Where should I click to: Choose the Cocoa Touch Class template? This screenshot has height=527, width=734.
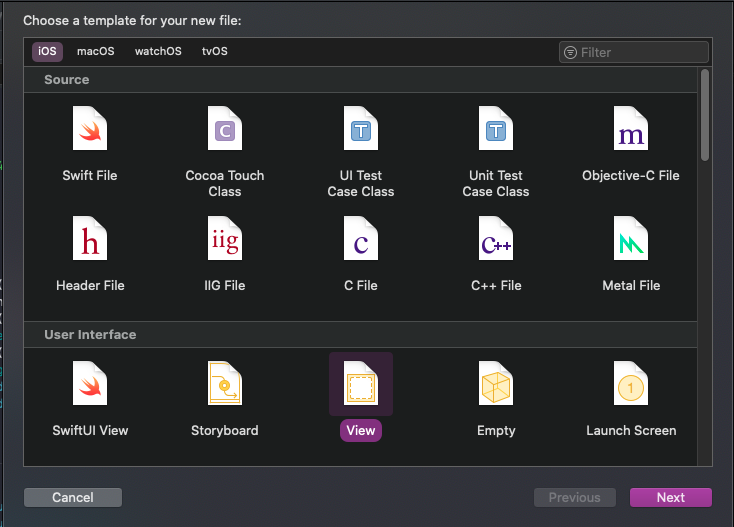[x=225, y=129]
